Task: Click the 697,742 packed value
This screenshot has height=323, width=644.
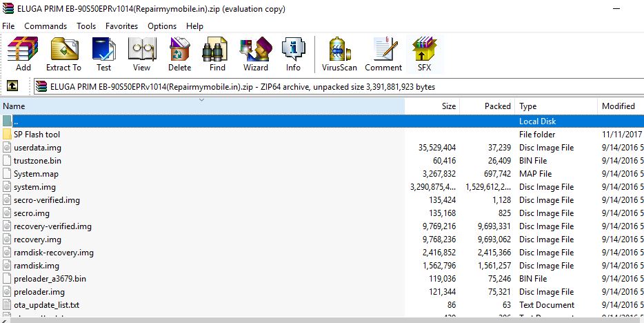Action: 497,174
